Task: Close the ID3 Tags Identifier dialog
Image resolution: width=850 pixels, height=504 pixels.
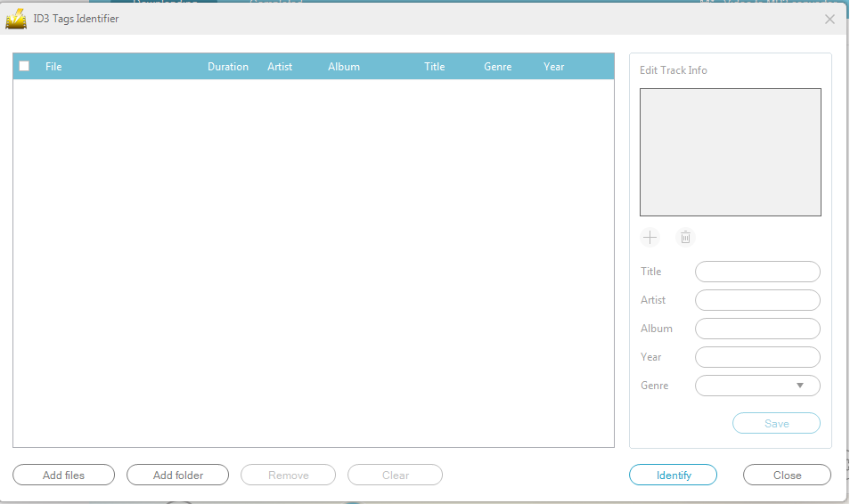Action: point(830,19)
